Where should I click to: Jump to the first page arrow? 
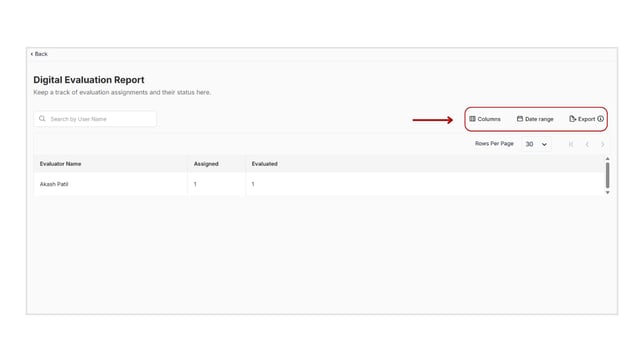point(571,144)
